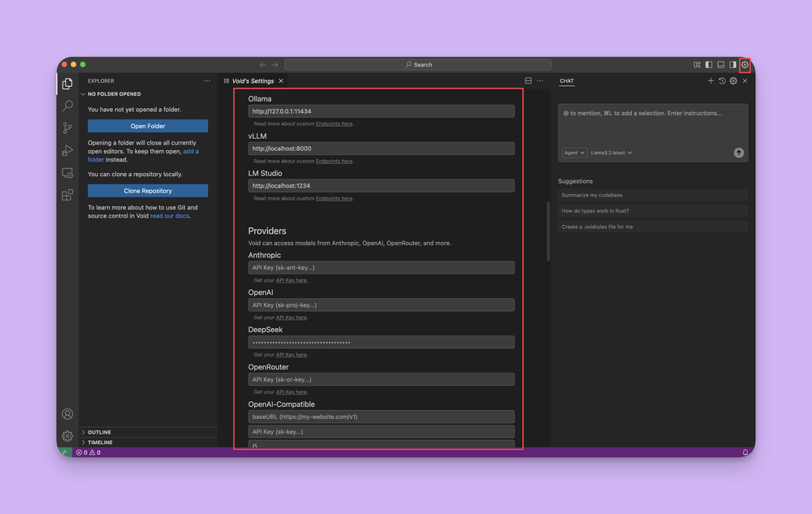Open the Search view in activity bar

pos(67,106)
